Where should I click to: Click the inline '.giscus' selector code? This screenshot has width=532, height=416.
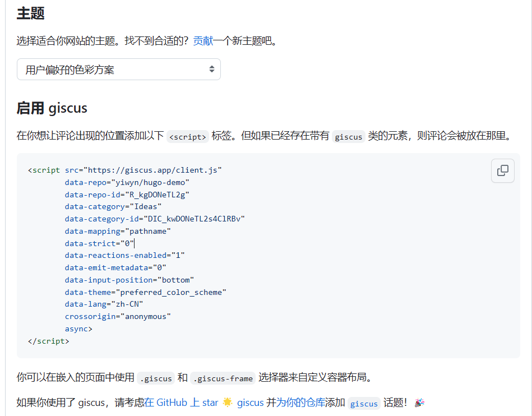[156, 378]
